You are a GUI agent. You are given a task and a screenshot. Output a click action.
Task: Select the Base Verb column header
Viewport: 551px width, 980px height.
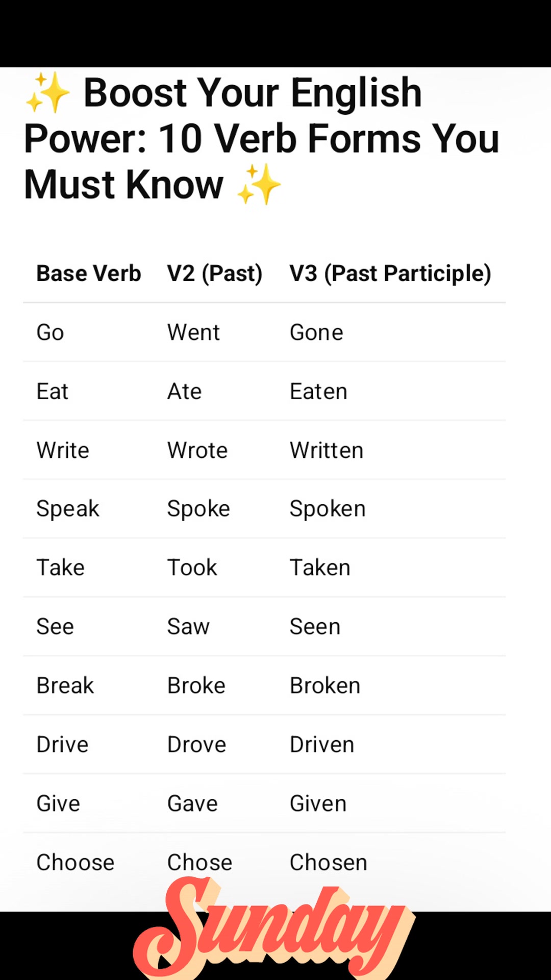[89, 274]
